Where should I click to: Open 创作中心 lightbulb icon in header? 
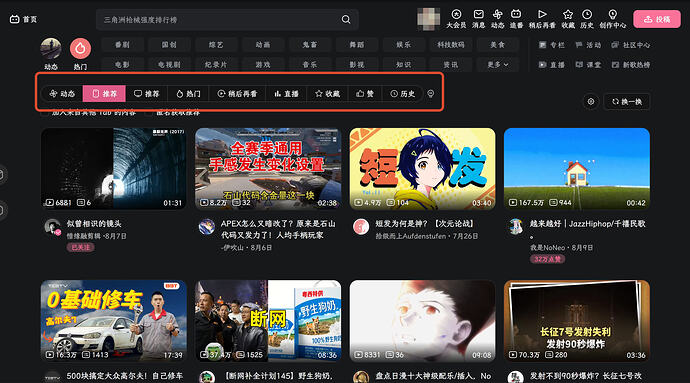[x=612, y=15]
